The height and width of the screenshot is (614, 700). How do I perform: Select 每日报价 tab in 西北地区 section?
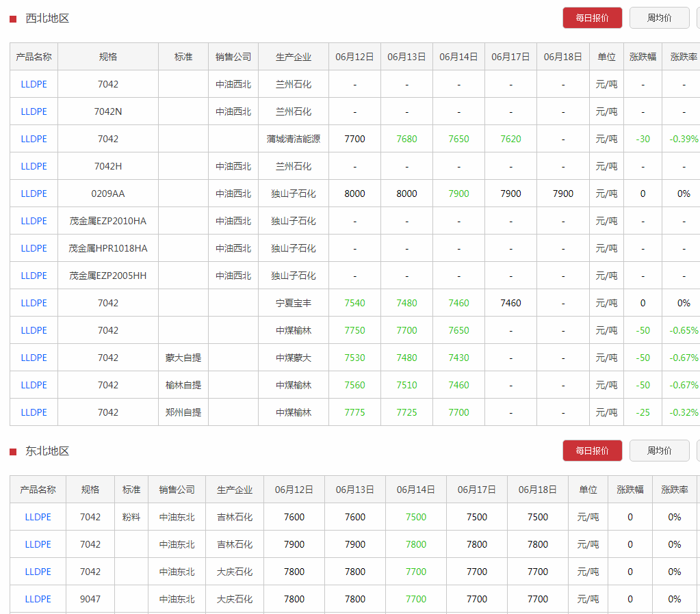(592, 18)
